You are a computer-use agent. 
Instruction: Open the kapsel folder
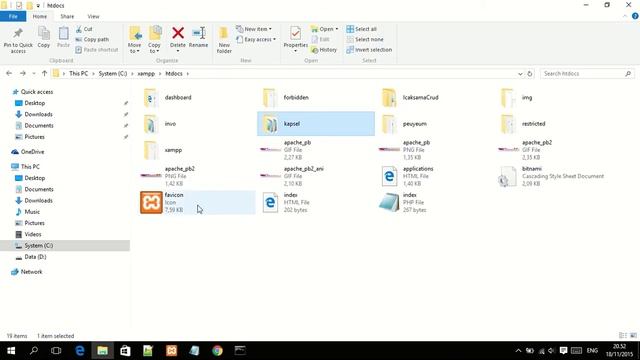316,124
